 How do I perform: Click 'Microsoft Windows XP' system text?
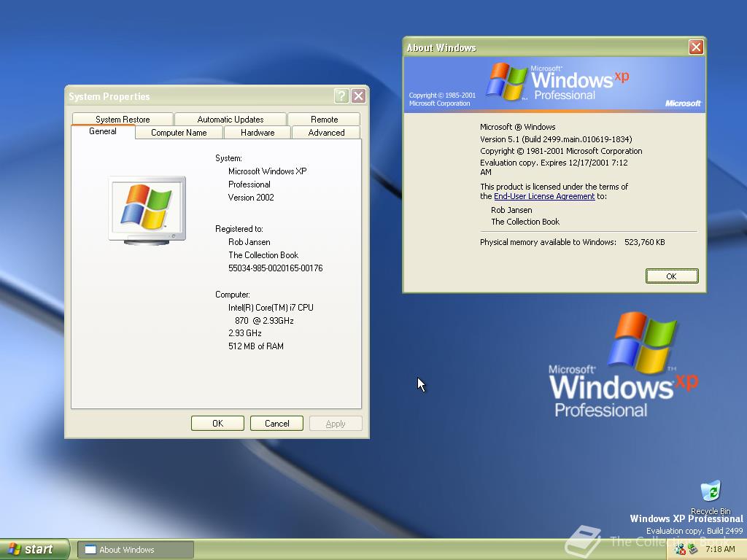pos(267,171)
